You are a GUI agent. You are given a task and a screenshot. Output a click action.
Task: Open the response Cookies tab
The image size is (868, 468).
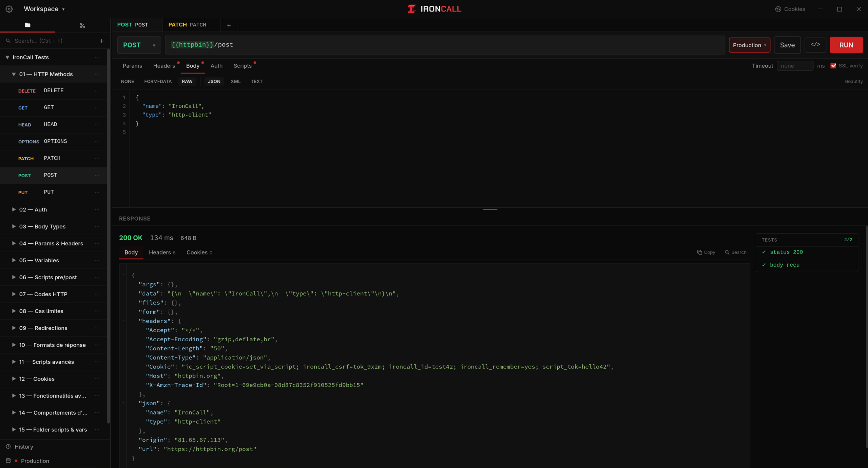click(199, 252)
